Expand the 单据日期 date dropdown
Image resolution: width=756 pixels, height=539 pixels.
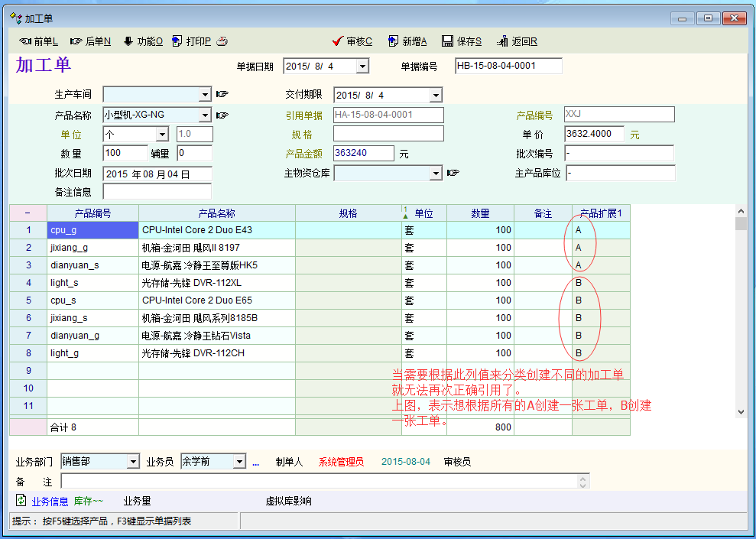(362, 67)
